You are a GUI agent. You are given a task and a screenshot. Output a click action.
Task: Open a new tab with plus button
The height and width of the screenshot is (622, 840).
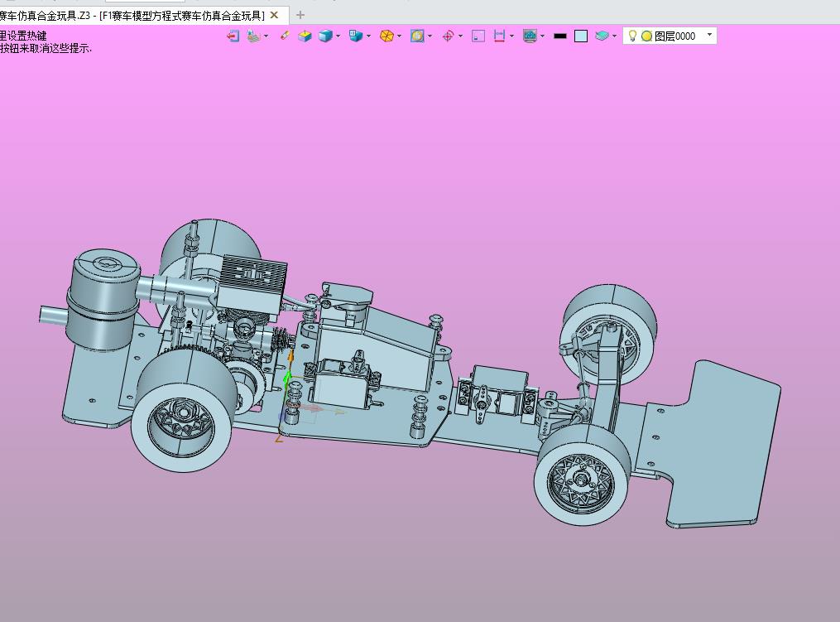click(x=300, y=15)
